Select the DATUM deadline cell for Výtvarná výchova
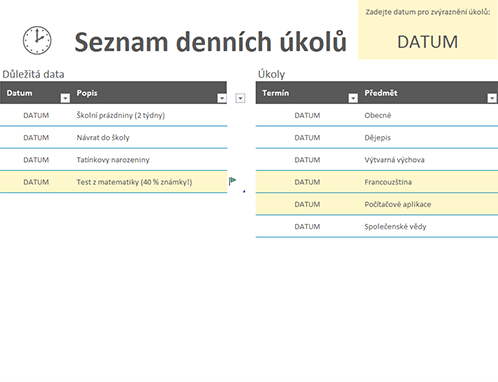498x382 pixels. pos(307,160)
